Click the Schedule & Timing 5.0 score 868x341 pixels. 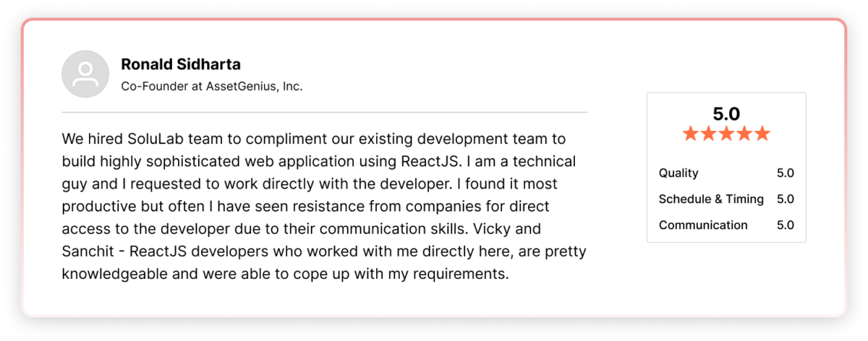pyautogui.click(x=785, y=199)
